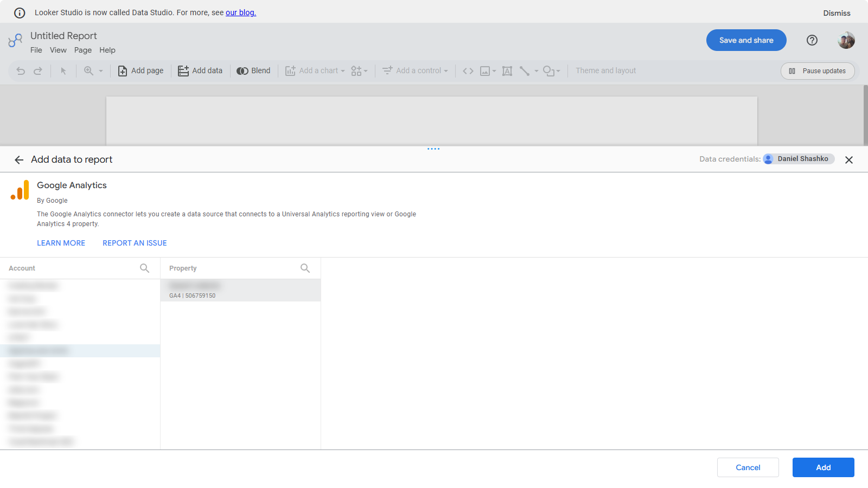Click the back arrow beside Add data to report
Viewport: 868px width, 488px height.
pos(19,160)
